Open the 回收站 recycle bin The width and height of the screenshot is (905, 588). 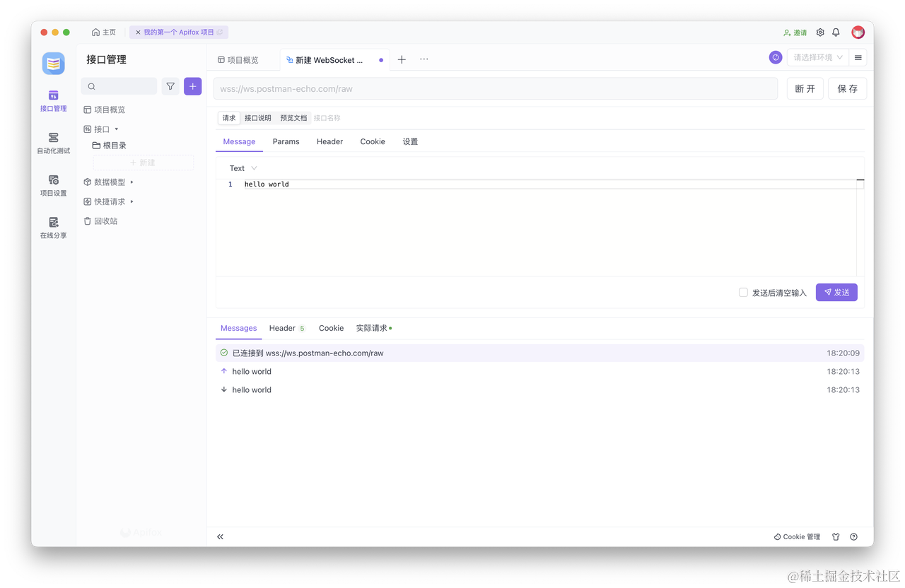pyautogui.click(x=101, y=221)
